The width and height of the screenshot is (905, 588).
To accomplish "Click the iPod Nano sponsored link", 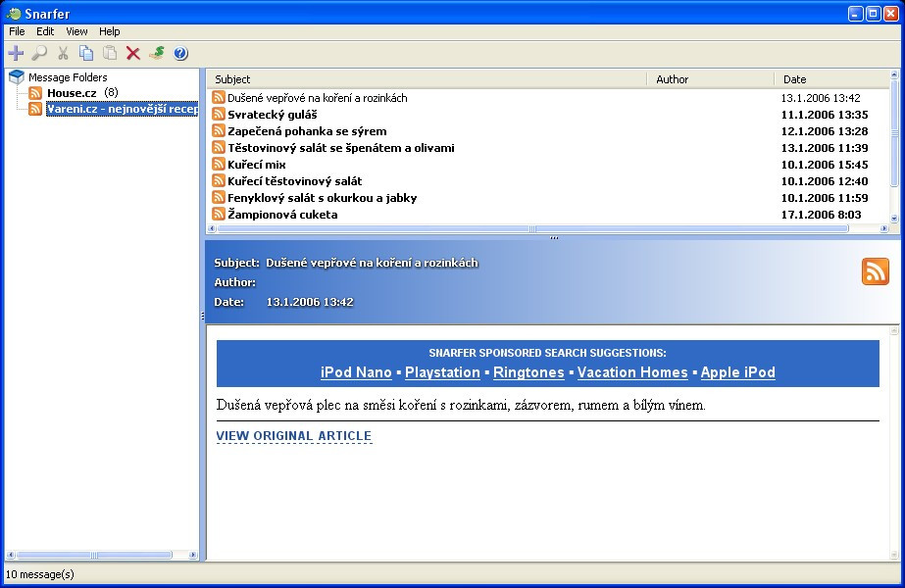I will coord(356,372).
